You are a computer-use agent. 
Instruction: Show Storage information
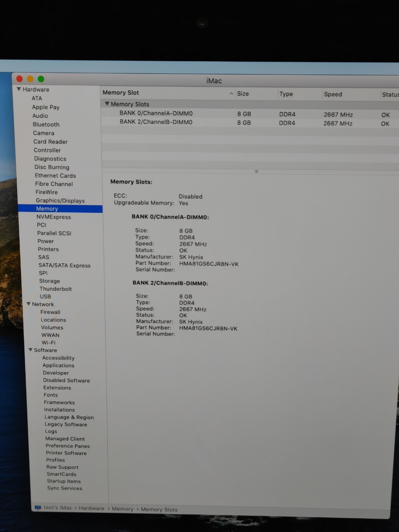50,281
